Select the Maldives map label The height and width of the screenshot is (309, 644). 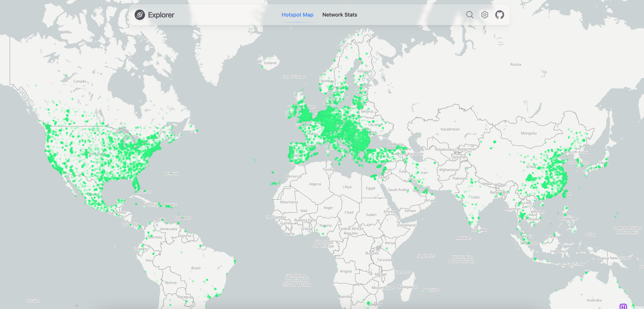[x=464, y=238]
